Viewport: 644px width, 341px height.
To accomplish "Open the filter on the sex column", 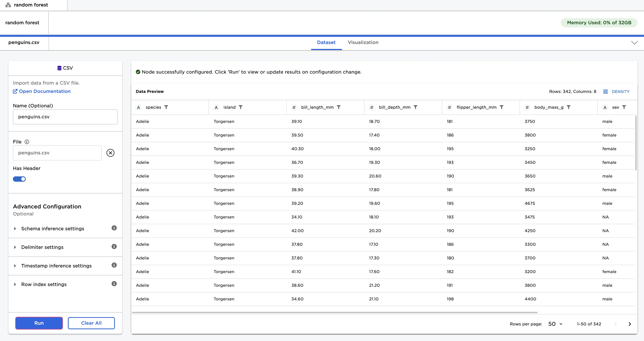I will [x=624, y=107].
